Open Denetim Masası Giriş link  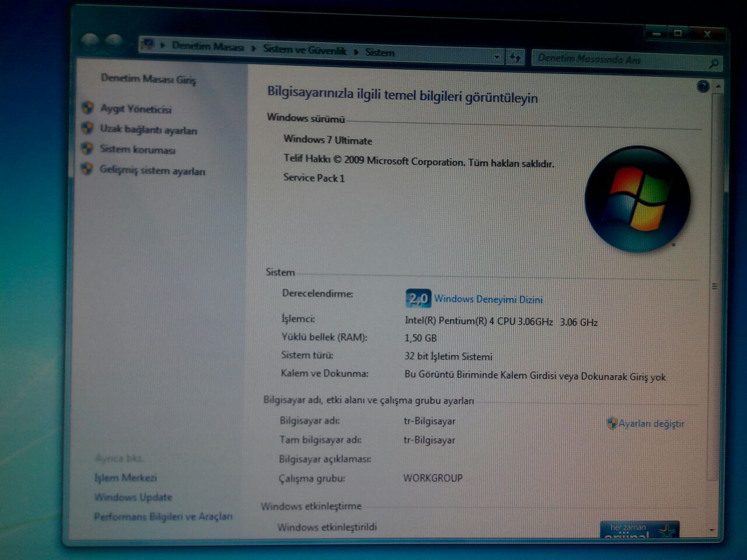tap(148, 79)
